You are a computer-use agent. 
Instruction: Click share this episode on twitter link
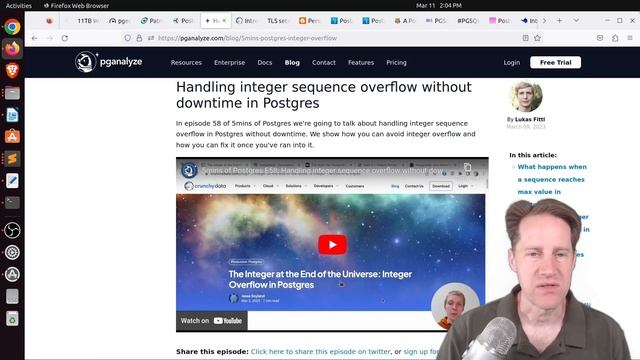(320, 351)
